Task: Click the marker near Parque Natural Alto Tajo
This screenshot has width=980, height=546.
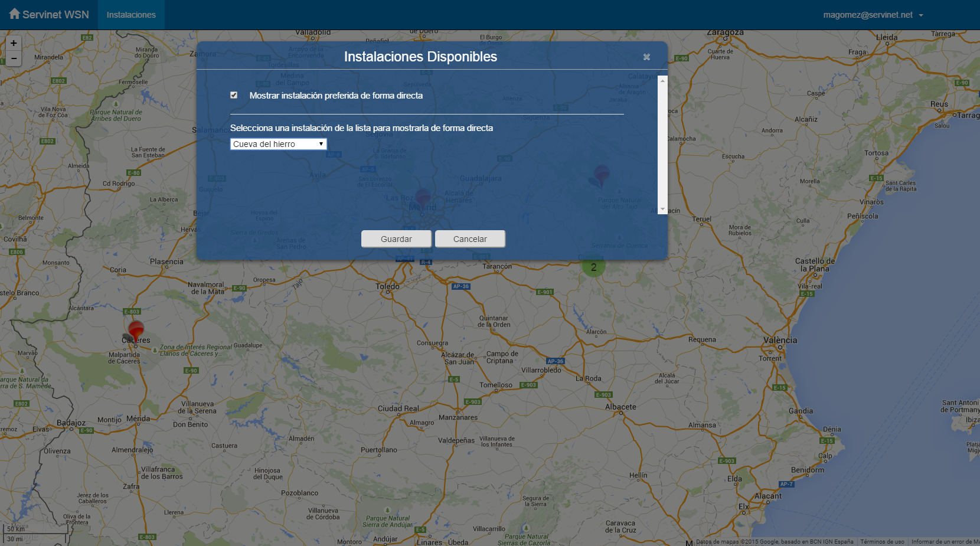Action: [602, 176]
